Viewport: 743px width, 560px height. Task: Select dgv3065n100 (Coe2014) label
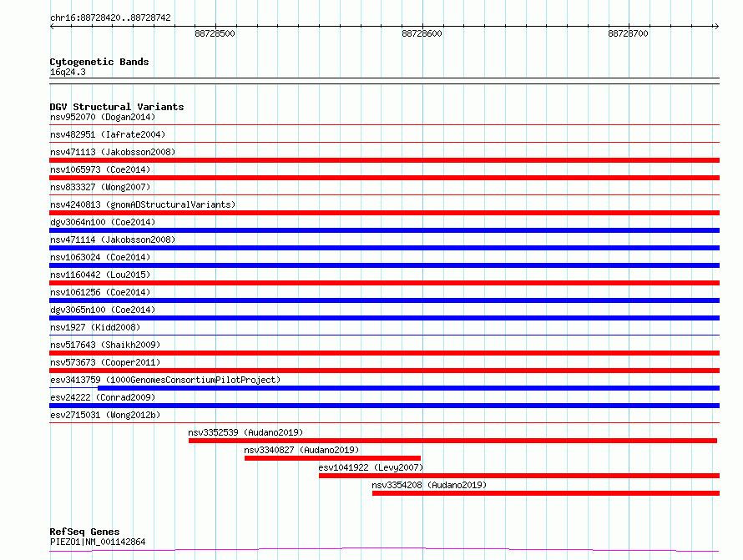pyautogui.click(x=103, y=310)
